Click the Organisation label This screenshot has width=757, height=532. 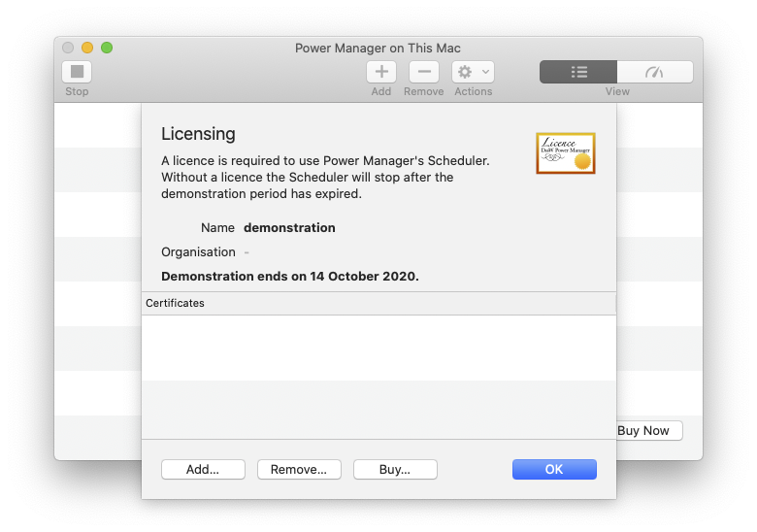198,252
